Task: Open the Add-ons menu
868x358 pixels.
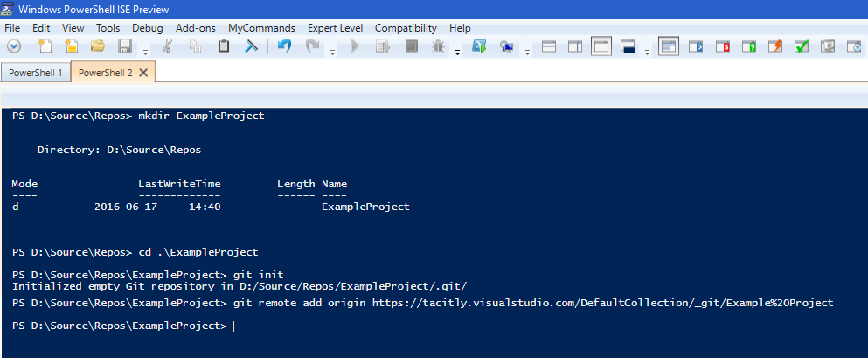Action: coord(197,28)
